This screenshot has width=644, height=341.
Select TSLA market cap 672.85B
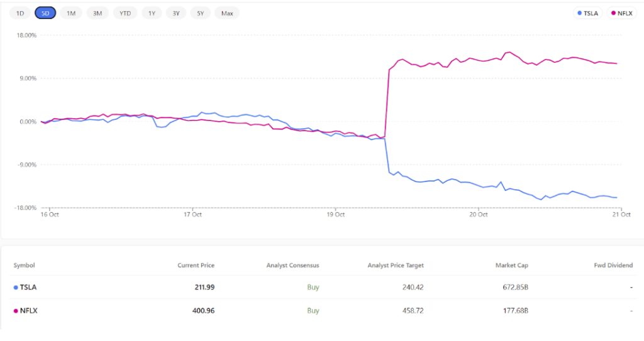[x=516, y=287]
